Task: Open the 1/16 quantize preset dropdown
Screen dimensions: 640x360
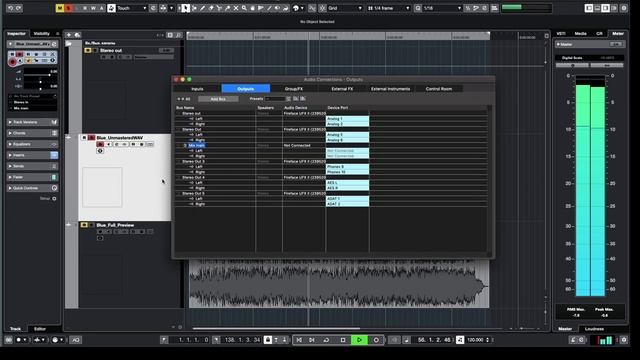Action: (x=442, y=8)
